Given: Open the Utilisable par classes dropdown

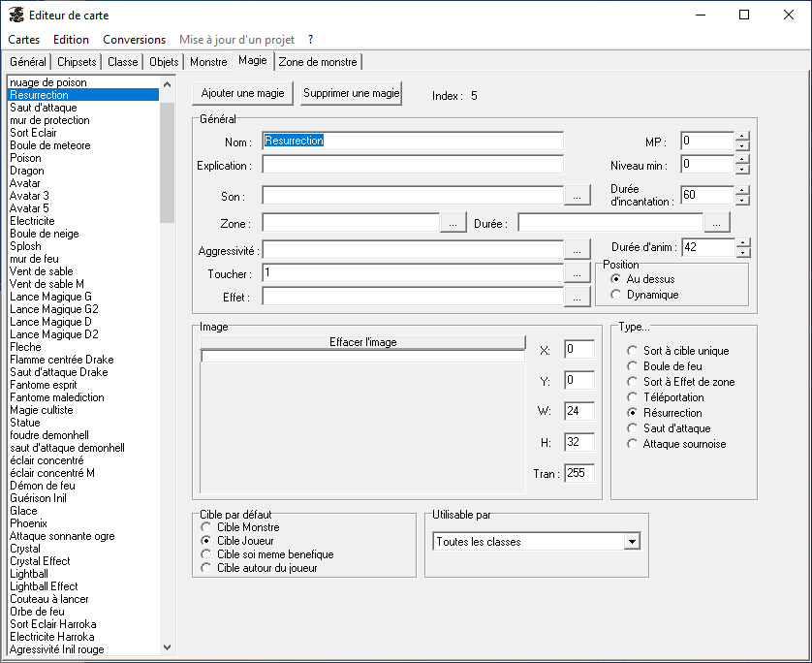Looking at the screenshot, I should point(632,541).
